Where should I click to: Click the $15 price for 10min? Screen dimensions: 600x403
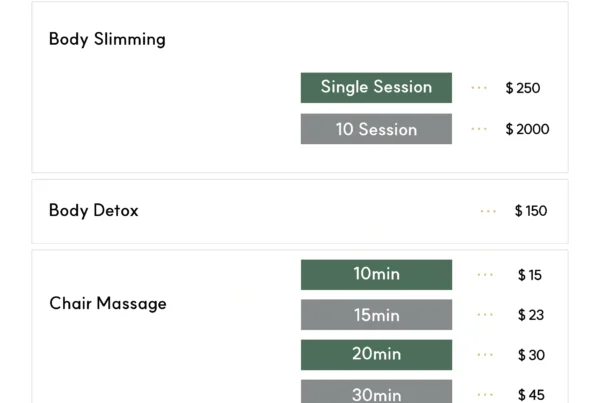(x=530, y=275)
